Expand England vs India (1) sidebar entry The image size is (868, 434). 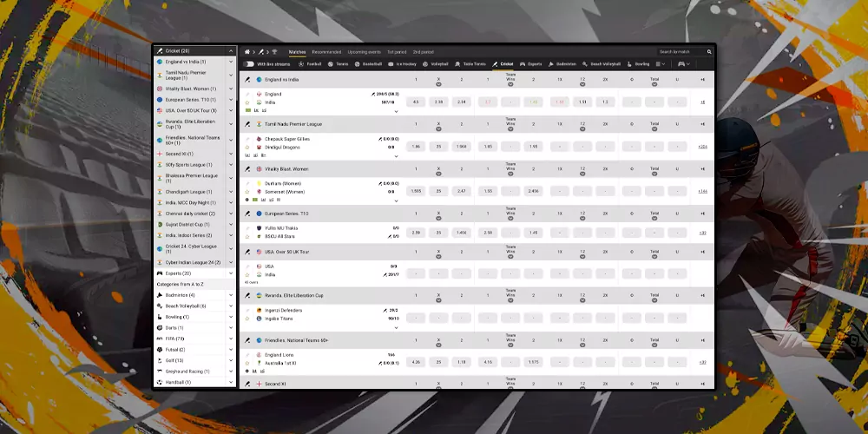tap(231, 62)
